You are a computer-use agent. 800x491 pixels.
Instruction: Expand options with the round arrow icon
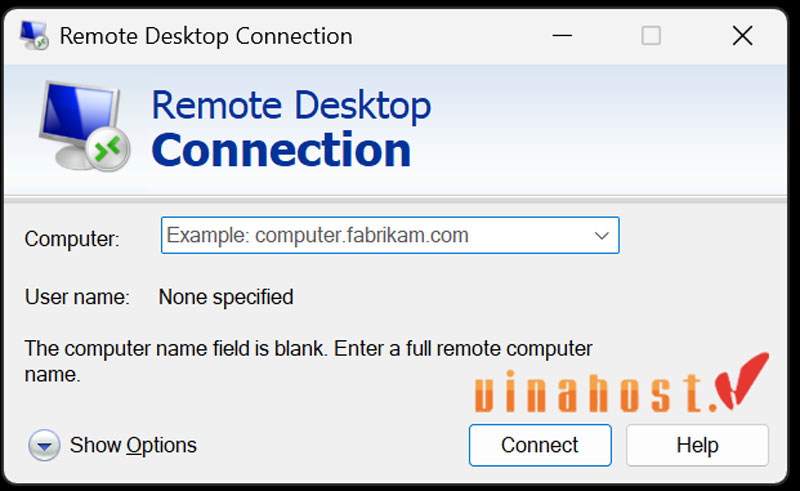pyautogui.click(x=45, y=445)
